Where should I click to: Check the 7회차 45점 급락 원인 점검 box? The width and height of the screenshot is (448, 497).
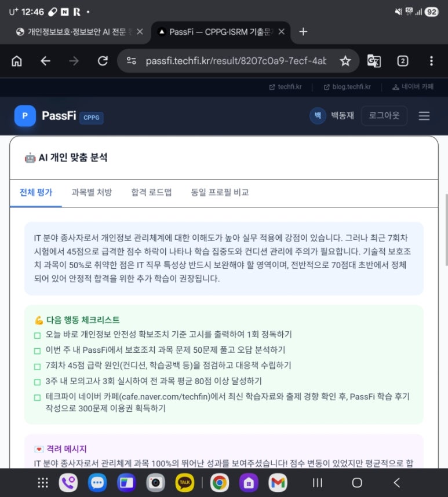coord(38,367)
